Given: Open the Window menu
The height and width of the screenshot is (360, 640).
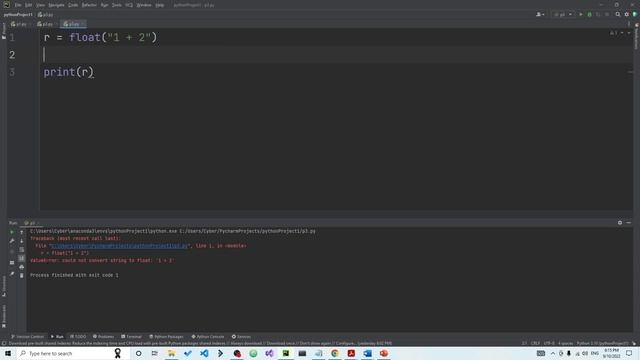Looking at the screenshot, I should [144, 5].
